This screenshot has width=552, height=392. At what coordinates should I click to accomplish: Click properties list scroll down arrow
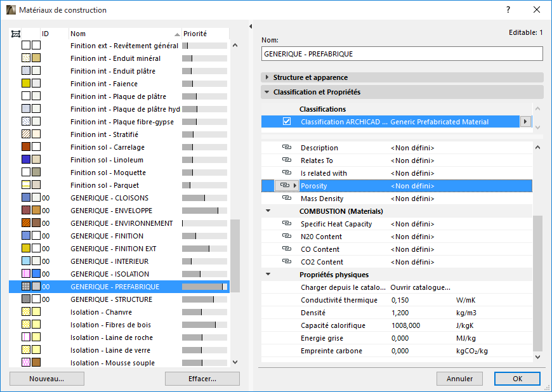pyautogui.click(x=537, y=357)
